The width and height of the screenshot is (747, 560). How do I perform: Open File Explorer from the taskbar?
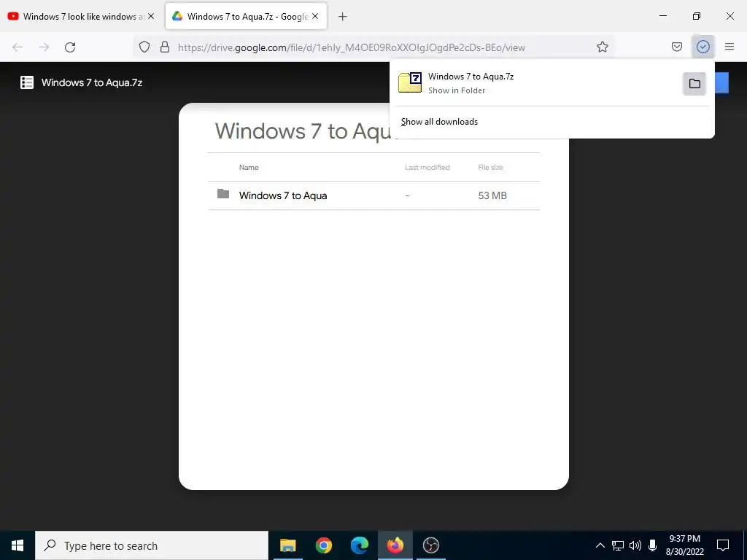287,545
